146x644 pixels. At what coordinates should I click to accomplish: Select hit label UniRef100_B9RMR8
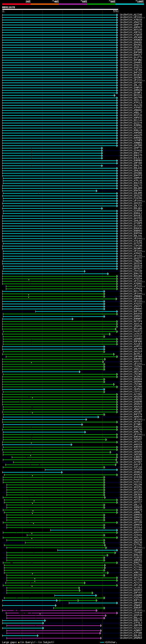[131, 161]
